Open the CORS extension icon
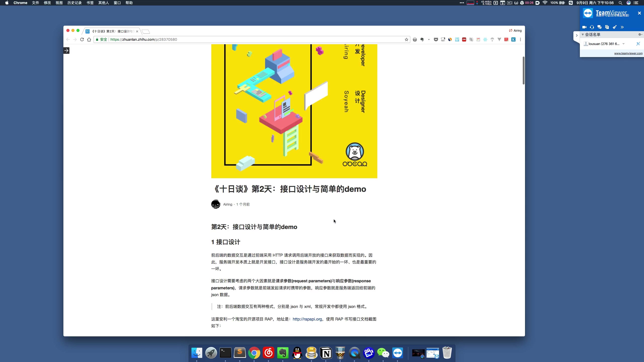The image size is (644, 362). (464, 39)
